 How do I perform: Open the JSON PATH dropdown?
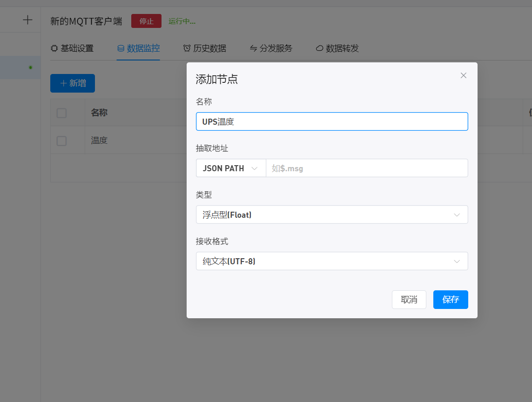click(x=231, y=168)
